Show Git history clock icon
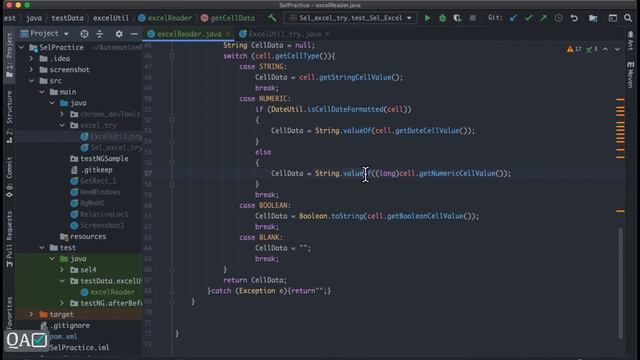640x360 pixels. (558, 18)
